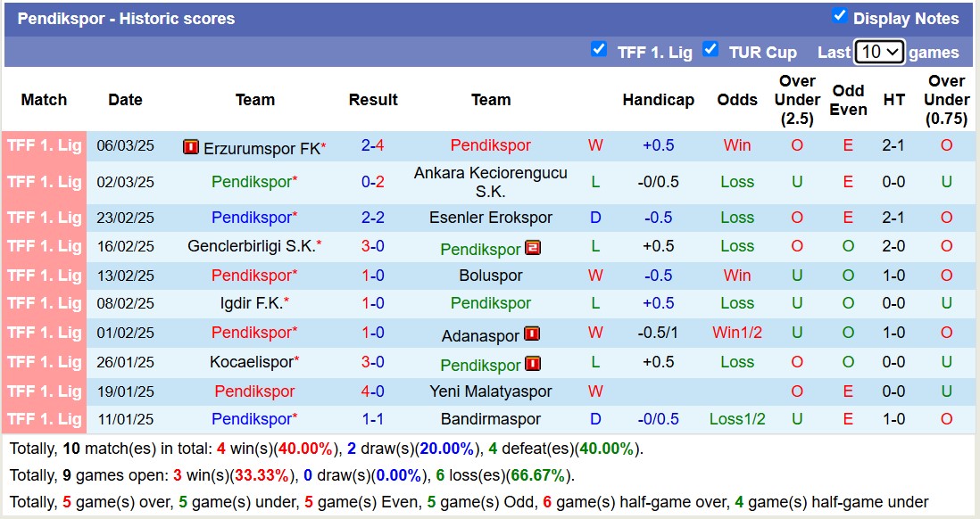Image resolution: width=980 pixels, height=519 pixels.
Task: Click the red card icon beside Erzurumspor FK
Action: pyautogui.click(x=190, y=146)
